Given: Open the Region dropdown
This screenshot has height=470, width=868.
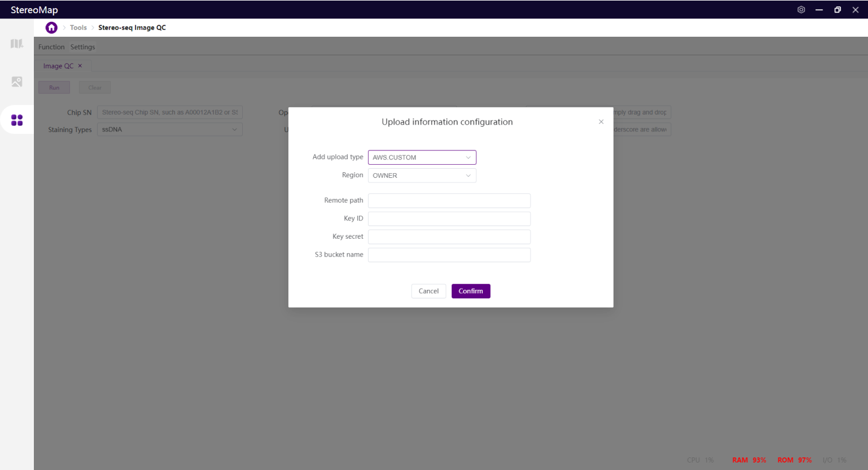Looking at the screenshot, I should coord(422,176).
